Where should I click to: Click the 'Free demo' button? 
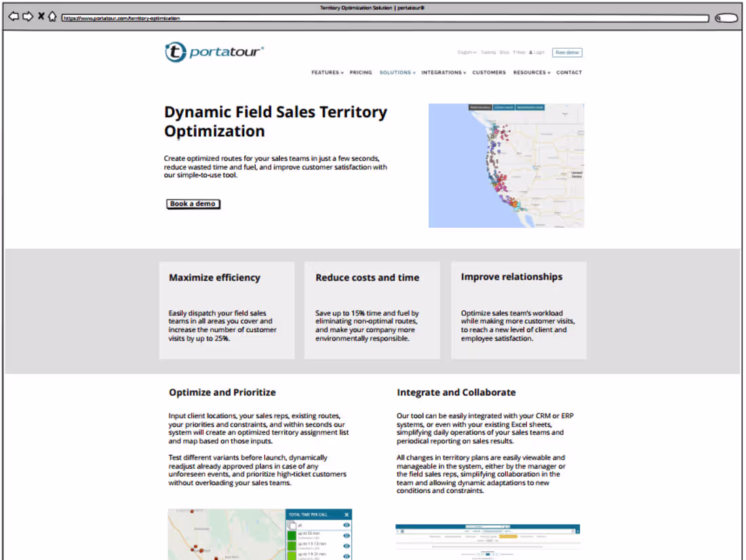click(x=567, y=52)
